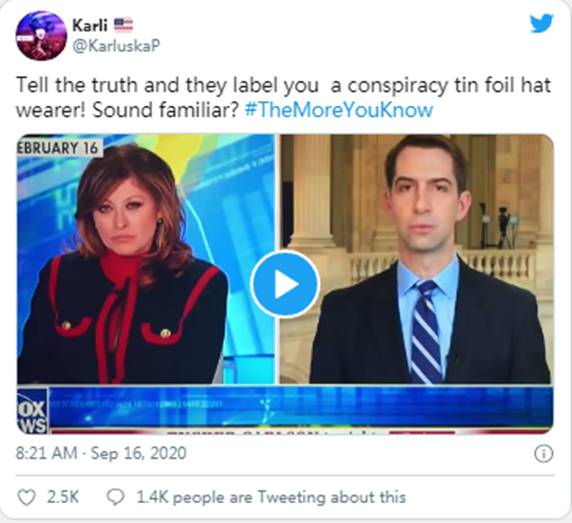Visit the @KarluskaP handle
Screen dimensions: 572x523
(116, 46)
